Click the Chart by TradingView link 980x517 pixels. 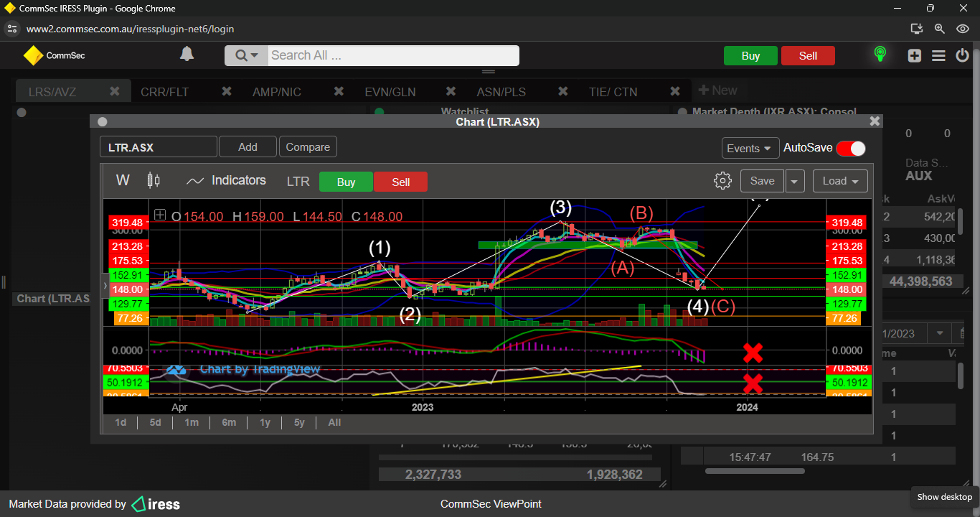click(244, 369)
